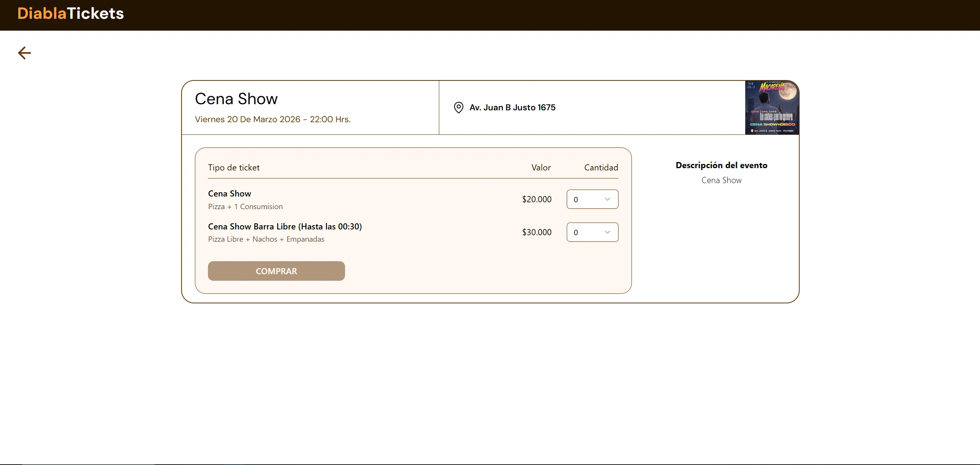Click the 'Tipo de ticket' column header
The image size is (980, 465).
click(234, 167)
